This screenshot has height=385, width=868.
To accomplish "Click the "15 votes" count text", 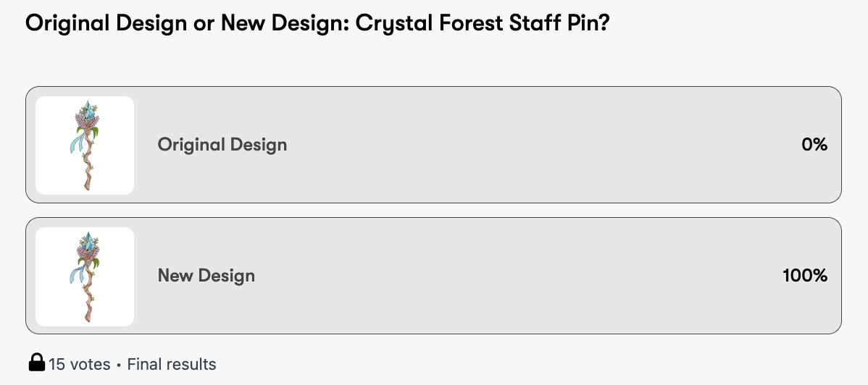I will click(x=80, y=364).
